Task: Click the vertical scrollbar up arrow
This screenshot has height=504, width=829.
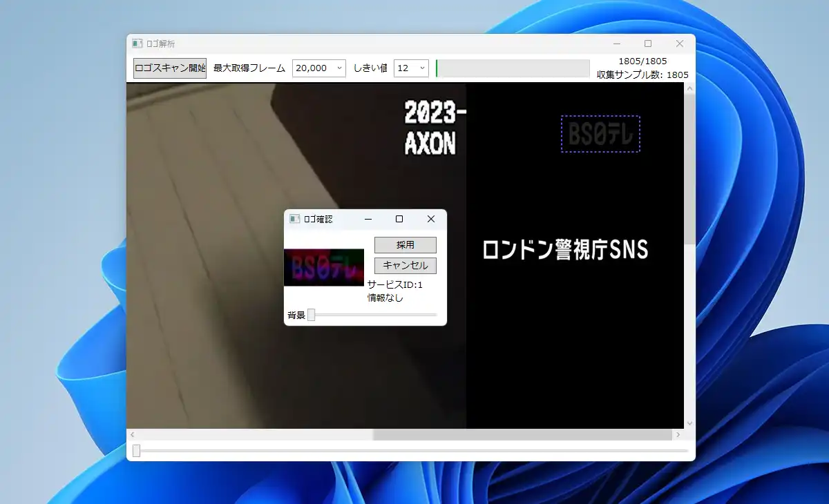Action: 689,88
